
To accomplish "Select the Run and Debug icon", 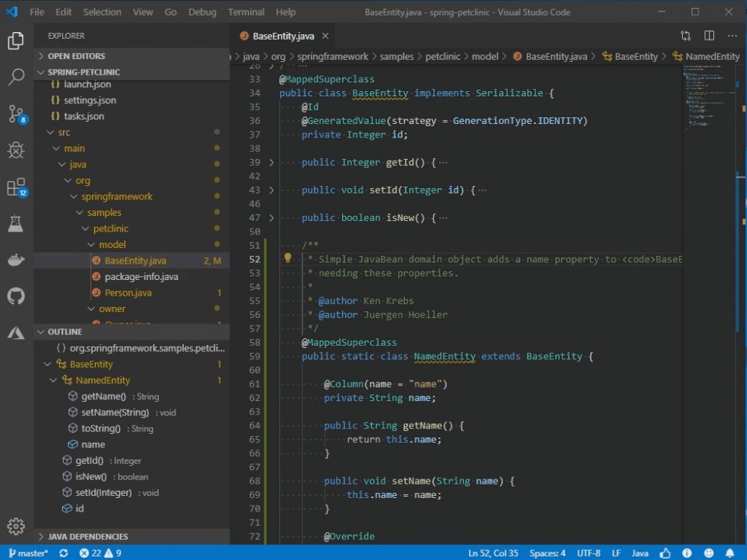I will pyautogui.click(x=16, y=150).
